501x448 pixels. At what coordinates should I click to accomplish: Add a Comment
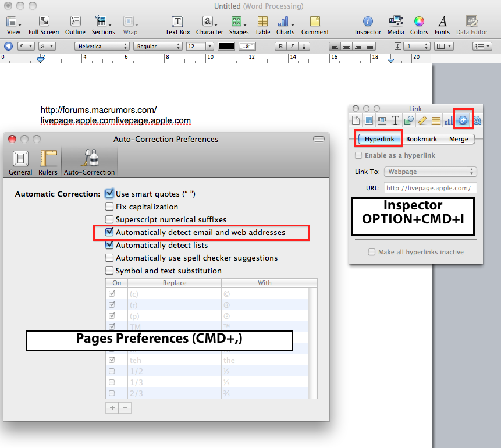point(315,25)
